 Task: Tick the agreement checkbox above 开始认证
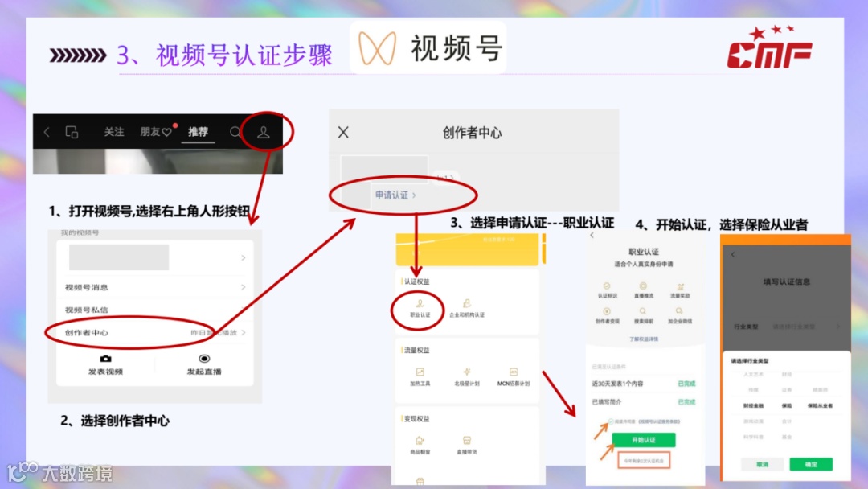(x=610, y=421)
